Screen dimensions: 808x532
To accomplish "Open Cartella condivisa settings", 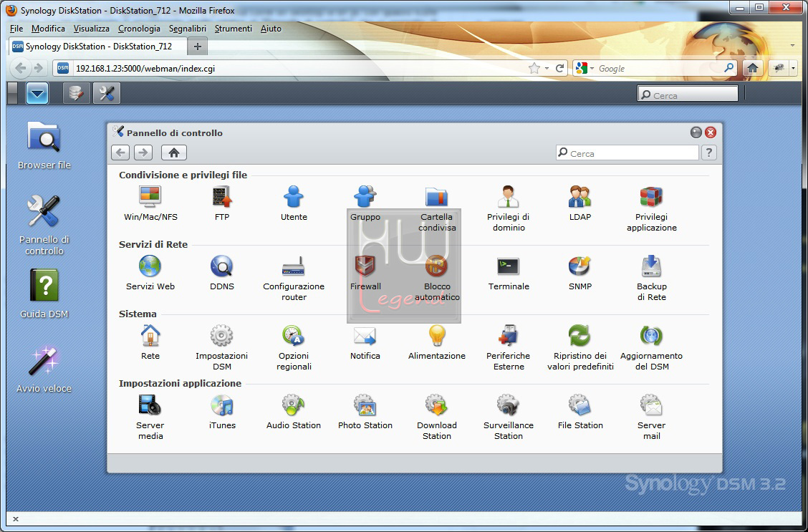I will [437, 208].
